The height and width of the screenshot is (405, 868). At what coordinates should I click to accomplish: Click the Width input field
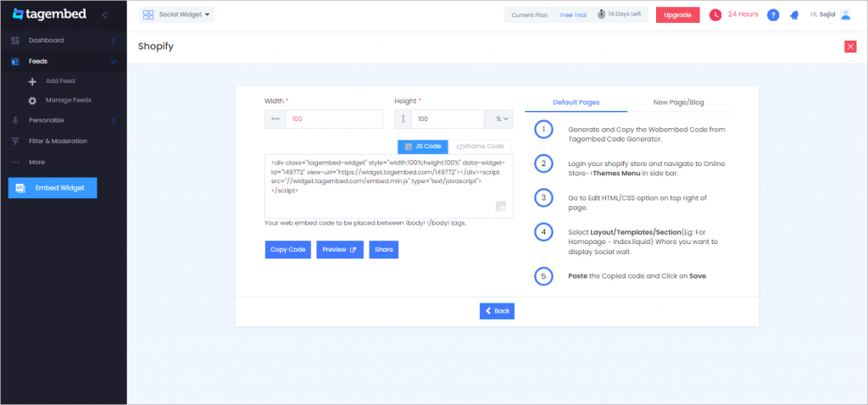334,119
